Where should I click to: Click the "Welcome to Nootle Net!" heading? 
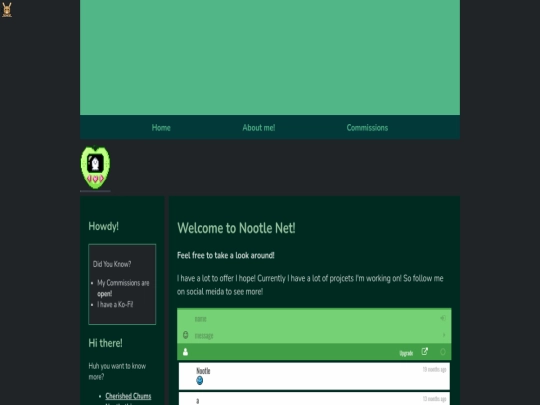[236, 228]
